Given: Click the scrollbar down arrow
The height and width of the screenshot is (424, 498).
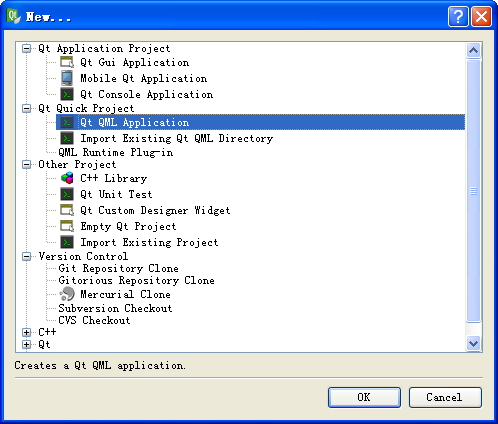Looking at the screenshot, I should (473, 343).
